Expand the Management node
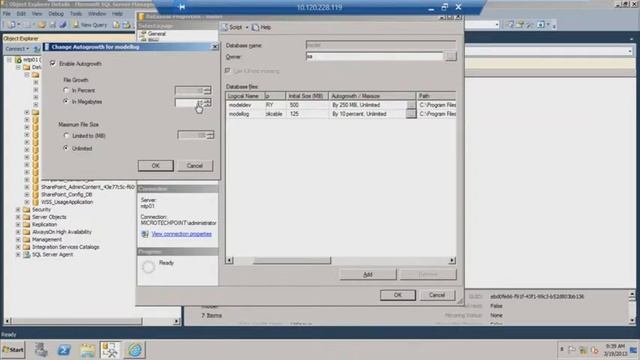 (18, 240)
